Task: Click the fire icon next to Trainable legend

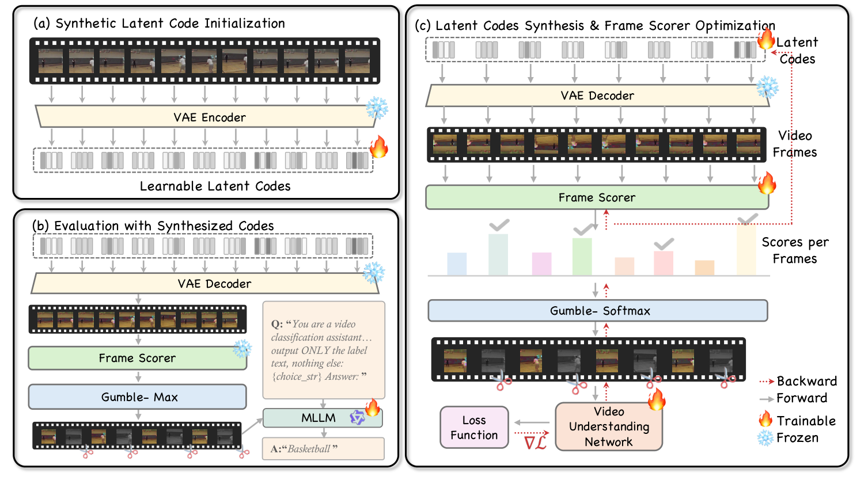Action: pos(765,419)
